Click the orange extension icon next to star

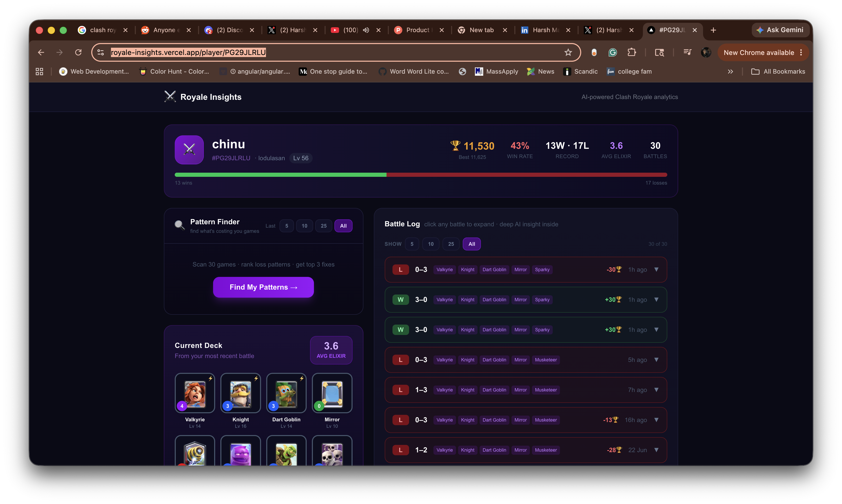tap(594, 52)
